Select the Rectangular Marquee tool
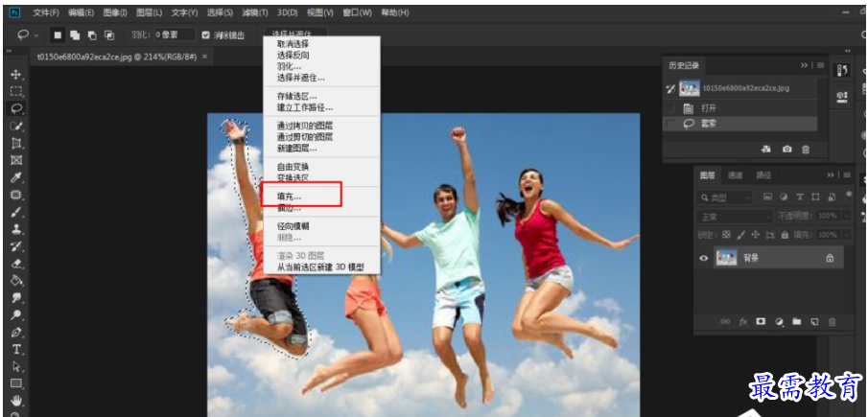 click(16, 91)
